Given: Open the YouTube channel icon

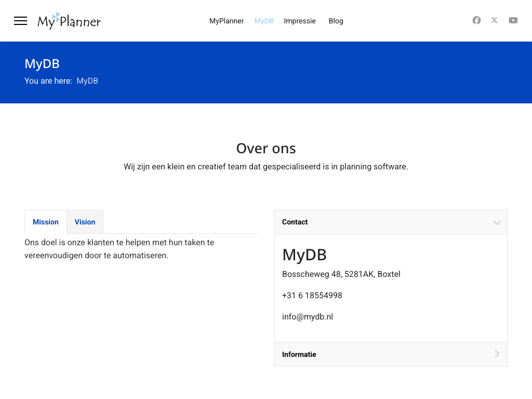Looking at the screenshot, I should click(513, 20).
